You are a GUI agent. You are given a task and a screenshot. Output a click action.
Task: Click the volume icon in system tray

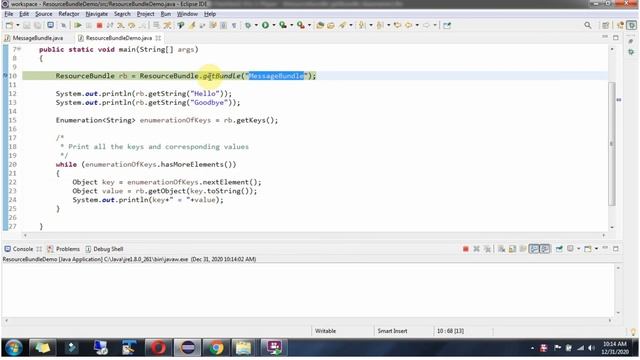click(591, 348)
